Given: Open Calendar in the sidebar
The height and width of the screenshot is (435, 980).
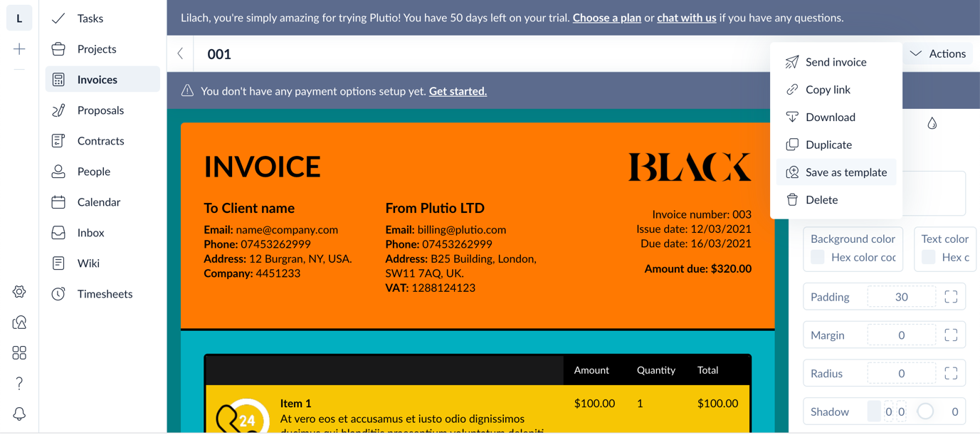Looking at the screenshot, I should 102,202.
